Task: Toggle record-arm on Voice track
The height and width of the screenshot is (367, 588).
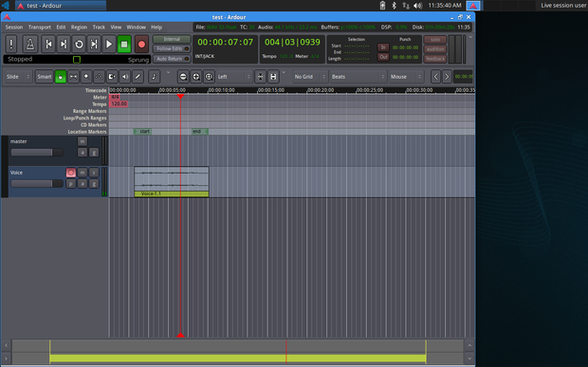Action: click(70, 173)
